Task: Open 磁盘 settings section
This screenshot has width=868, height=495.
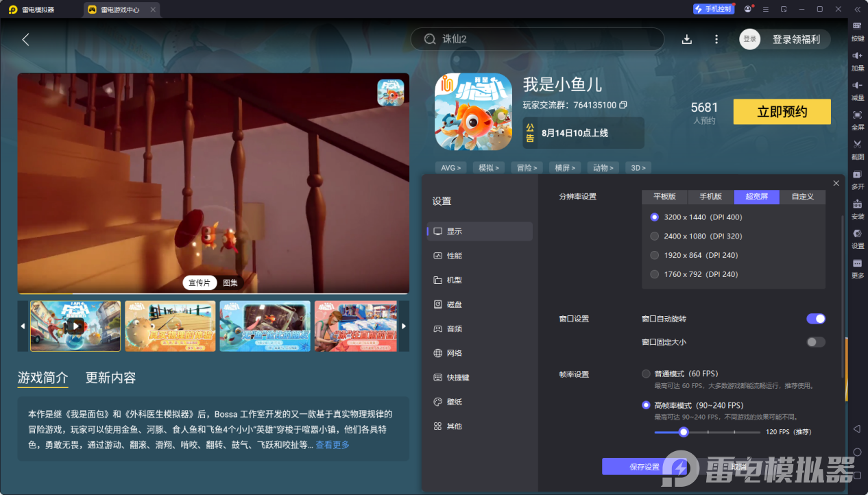Action: 480,304
